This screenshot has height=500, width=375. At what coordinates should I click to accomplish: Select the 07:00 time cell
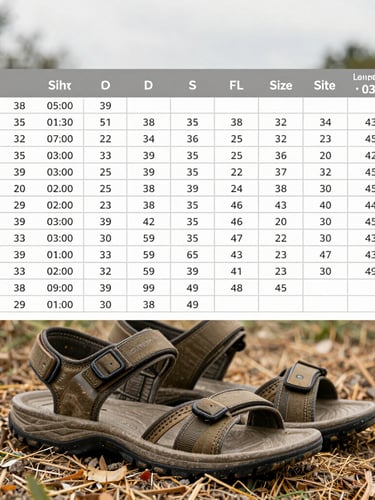(x=60, y=139)
